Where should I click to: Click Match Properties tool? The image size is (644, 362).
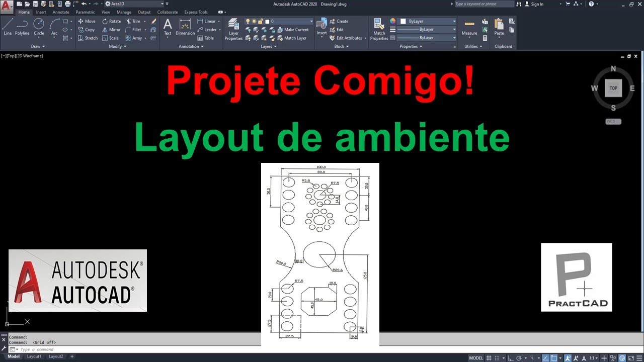(x=379, y=29)
